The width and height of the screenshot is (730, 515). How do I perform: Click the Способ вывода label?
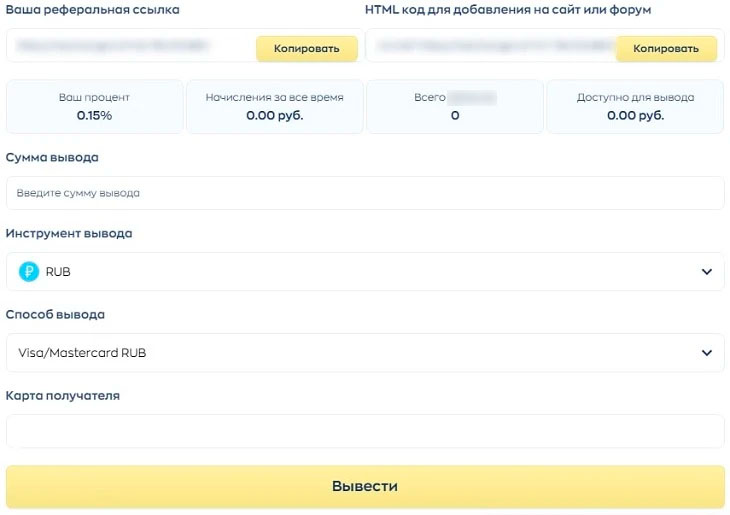tap(55, 314)
